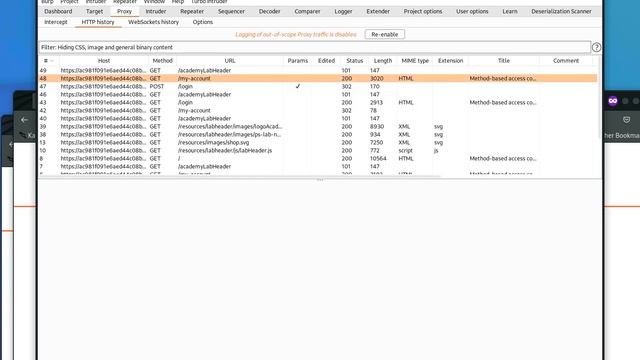The height and width of the screenshot is (360, 640).
Task: Select request 10 labHeader.js script
Action: (x=318, y=150)
